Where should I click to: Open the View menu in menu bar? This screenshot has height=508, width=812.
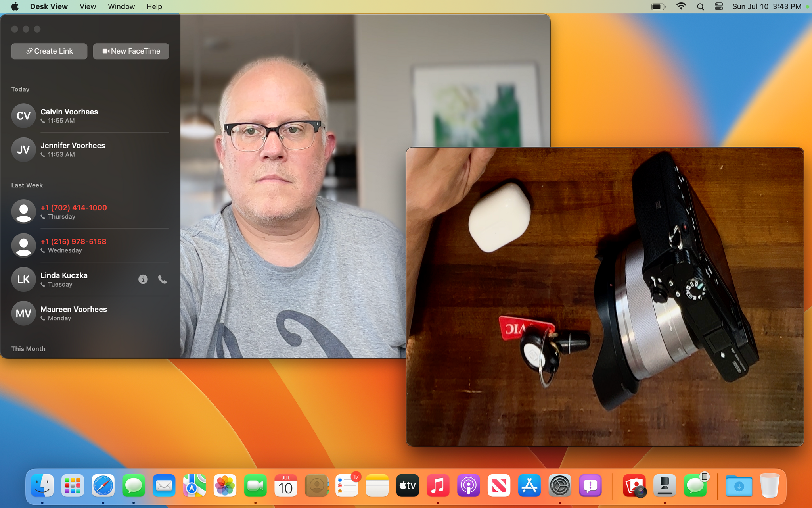pyautogui.click(x=88, y=6)
